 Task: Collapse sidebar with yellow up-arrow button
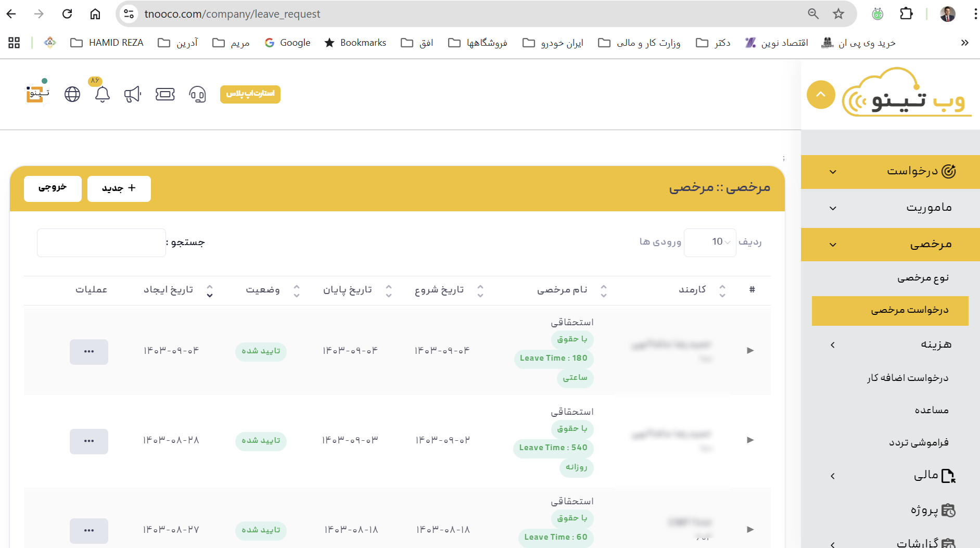(821, 95)
